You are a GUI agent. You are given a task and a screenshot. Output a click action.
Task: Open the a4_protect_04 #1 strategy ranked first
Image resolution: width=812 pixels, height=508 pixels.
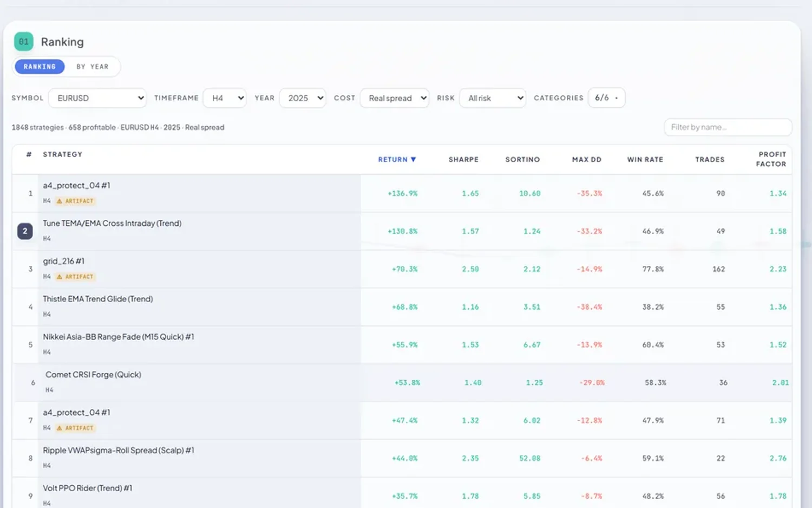coord(76,185)
